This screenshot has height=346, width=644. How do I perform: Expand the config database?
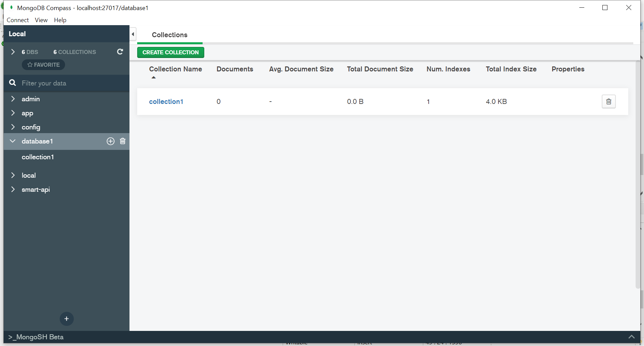coord(13,127)
